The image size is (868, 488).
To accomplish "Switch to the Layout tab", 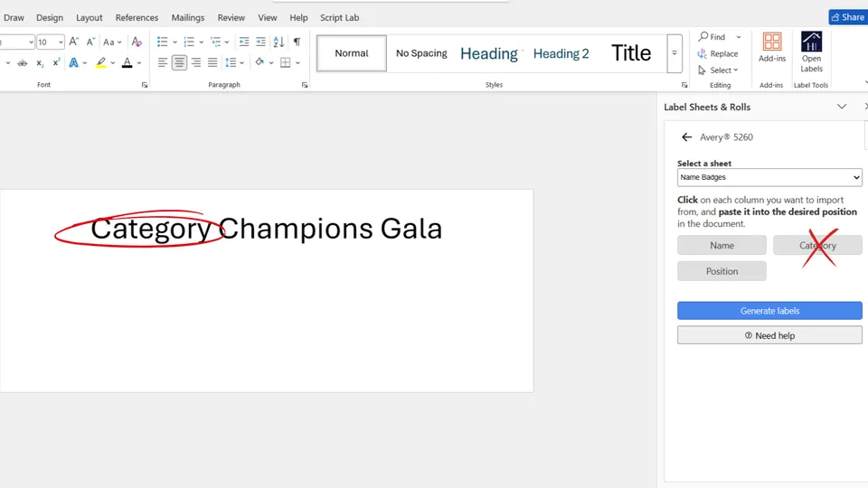I will (90, 18).
